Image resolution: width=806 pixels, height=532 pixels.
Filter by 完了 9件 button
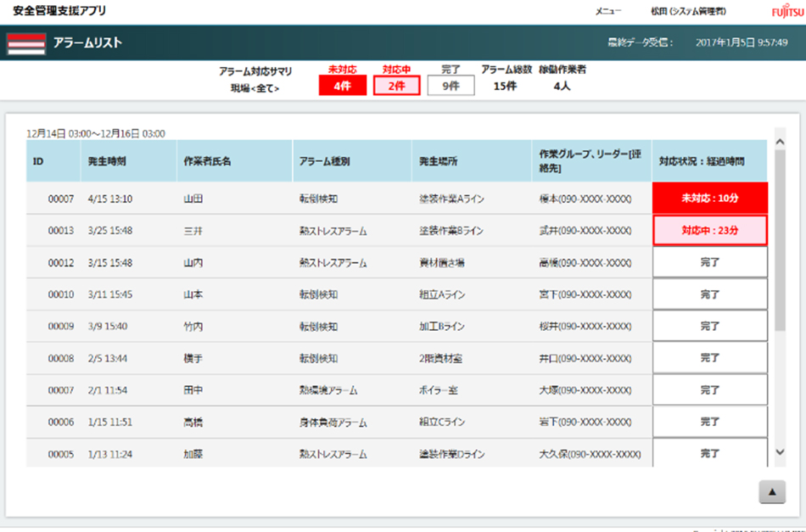(451, 86)
